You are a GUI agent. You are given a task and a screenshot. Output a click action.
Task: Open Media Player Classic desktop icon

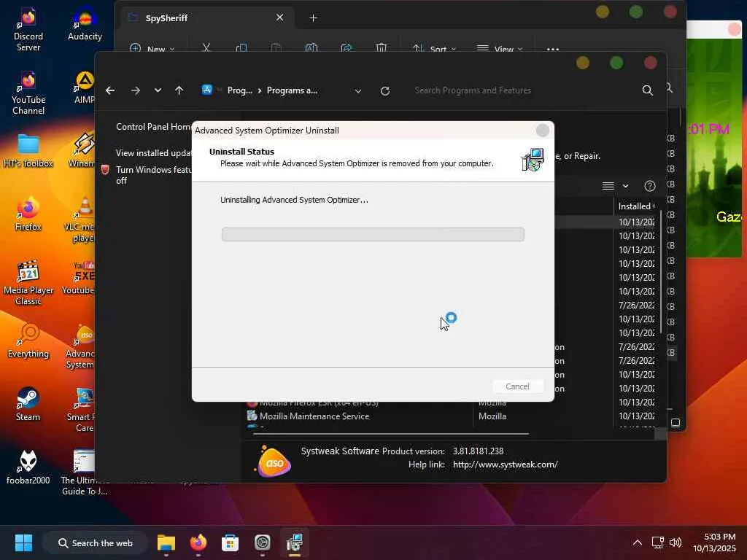[28, 283]
